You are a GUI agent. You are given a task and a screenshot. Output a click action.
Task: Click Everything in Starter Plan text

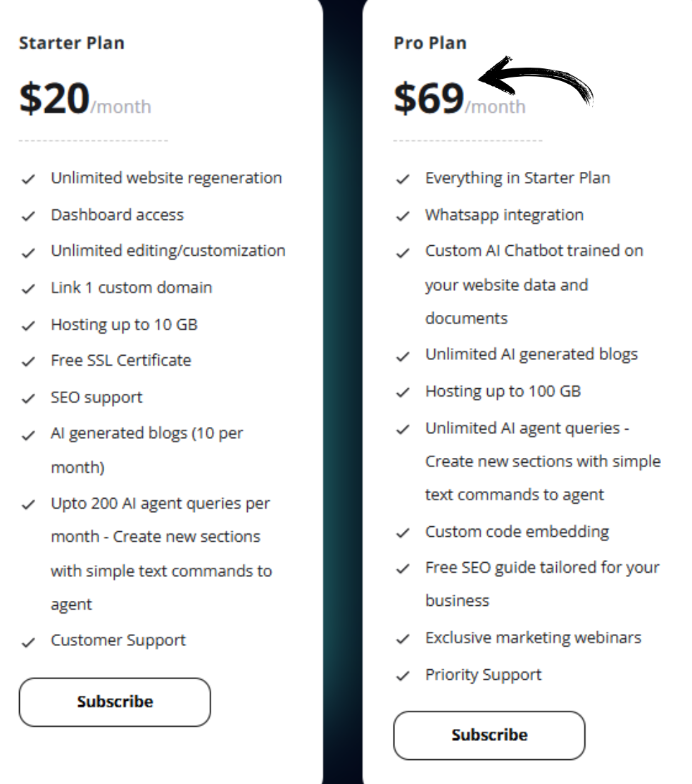(x=517, y=178)
